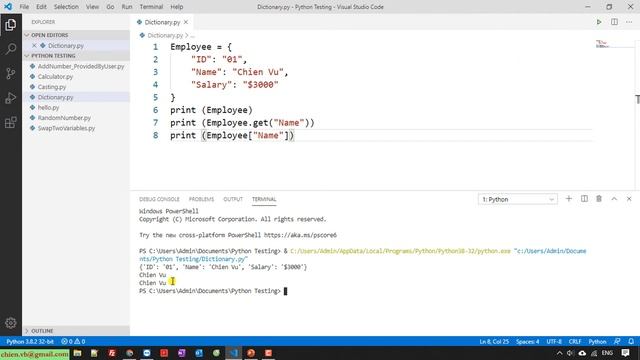This screenshot has width=640, height=360.
Task: Collapse the Open Editors section
Action: pos(76,35)
